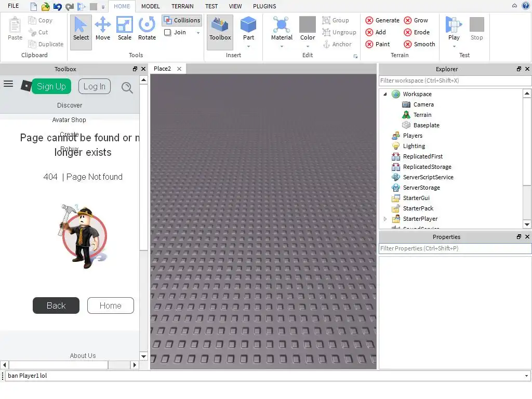Collapse the ribbon with the chevron
Screen dimensions: 532x399
click(x=515, y=6)
